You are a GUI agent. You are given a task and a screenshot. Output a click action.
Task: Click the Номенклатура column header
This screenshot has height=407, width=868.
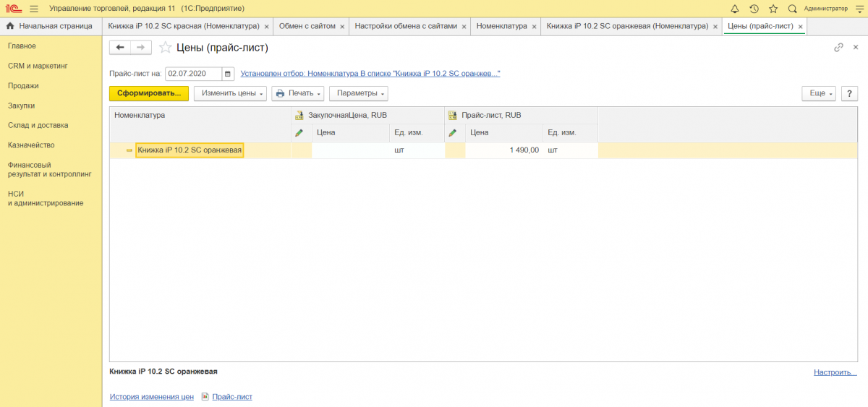[200, 124]
